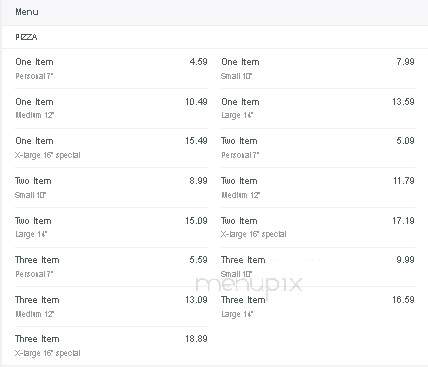This screenshot has width=428, height=367.
Task: Click the Menu header title
Action: pyautogui.click(x=27, y=12)
